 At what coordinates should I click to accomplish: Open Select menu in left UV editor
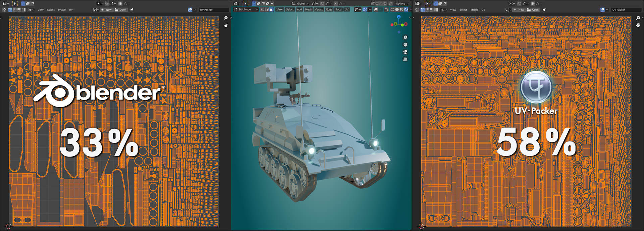[x=51, y=10]
